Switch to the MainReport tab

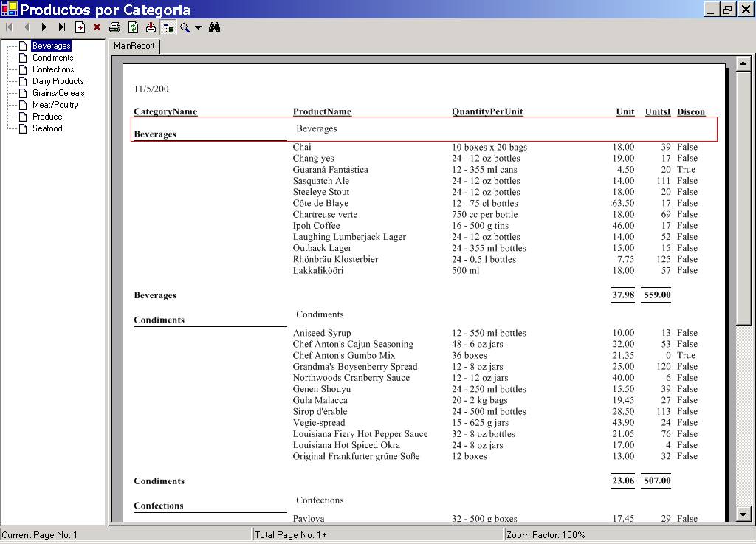click(x=134, y=46)
